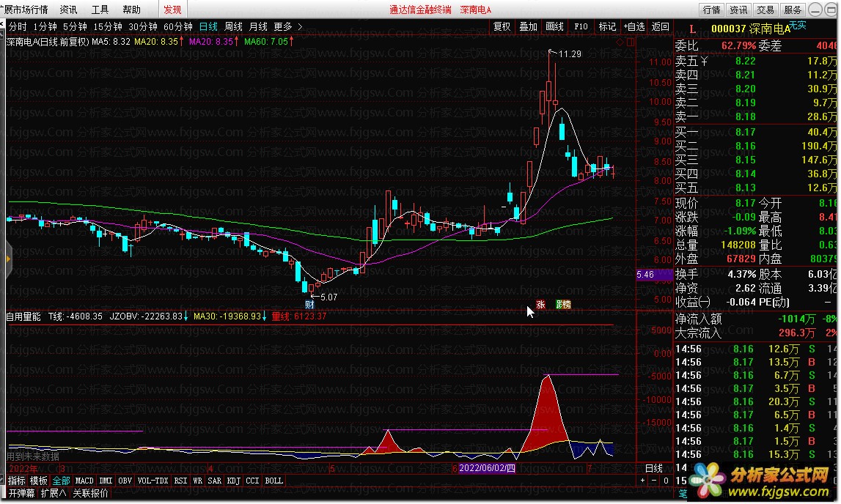Click the 日线 label at chart bottom right

click(x=654, y=468)
